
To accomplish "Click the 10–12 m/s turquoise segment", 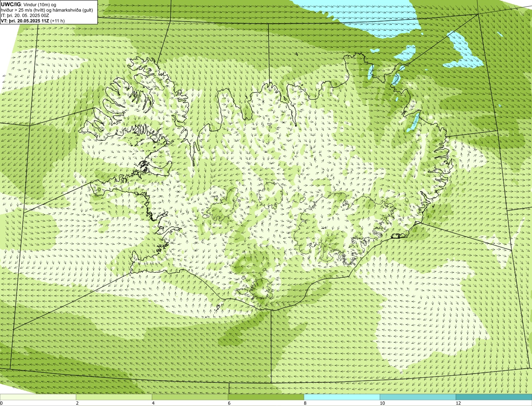I will pyautogui.click(x=418, y=397).
